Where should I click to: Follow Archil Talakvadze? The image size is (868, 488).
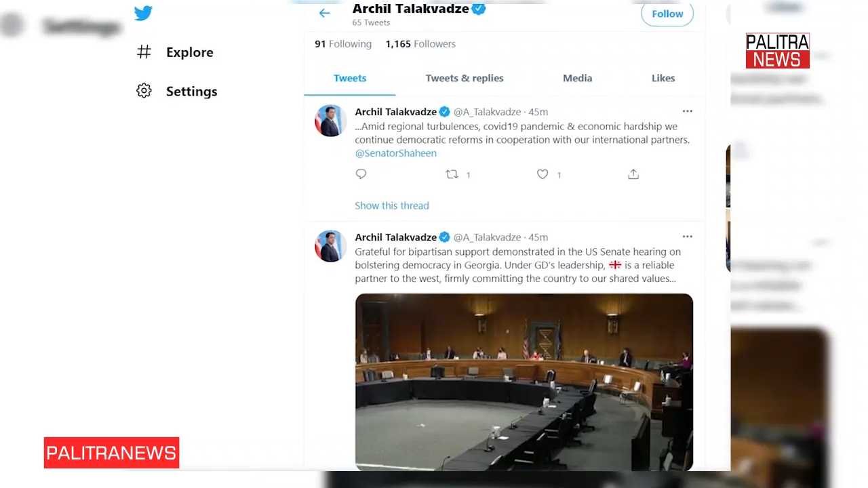[667, 14]
